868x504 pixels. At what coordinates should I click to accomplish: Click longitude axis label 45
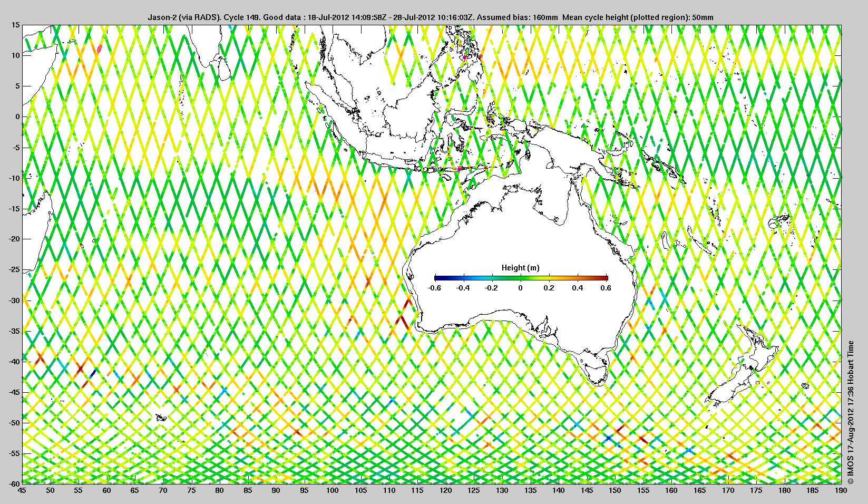click(x=22, y=491)
